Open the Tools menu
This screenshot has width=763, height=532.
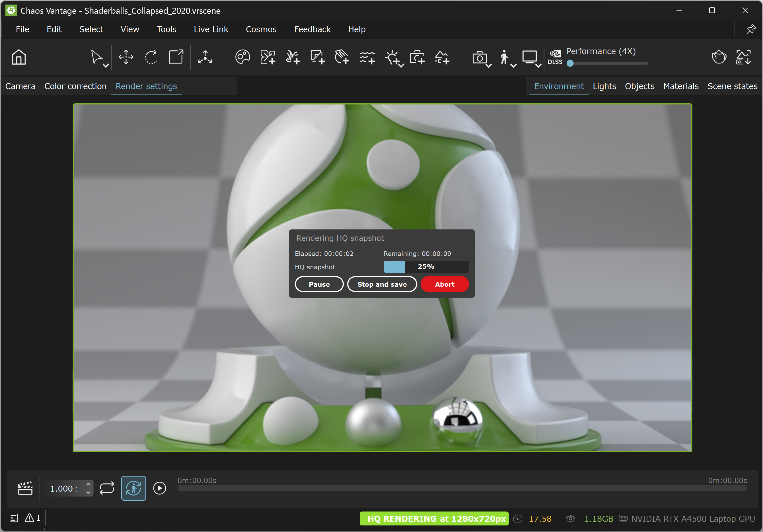coord(166,29)
